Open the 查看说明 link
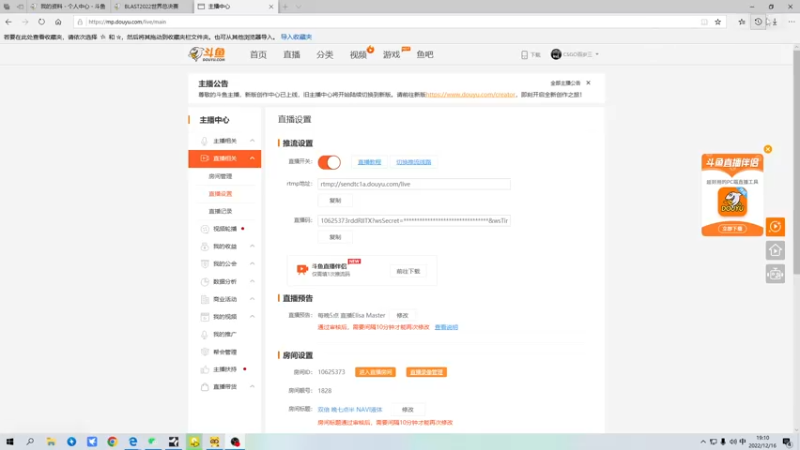The width and height of the screenshot is (800, 450). coord(446,327)
